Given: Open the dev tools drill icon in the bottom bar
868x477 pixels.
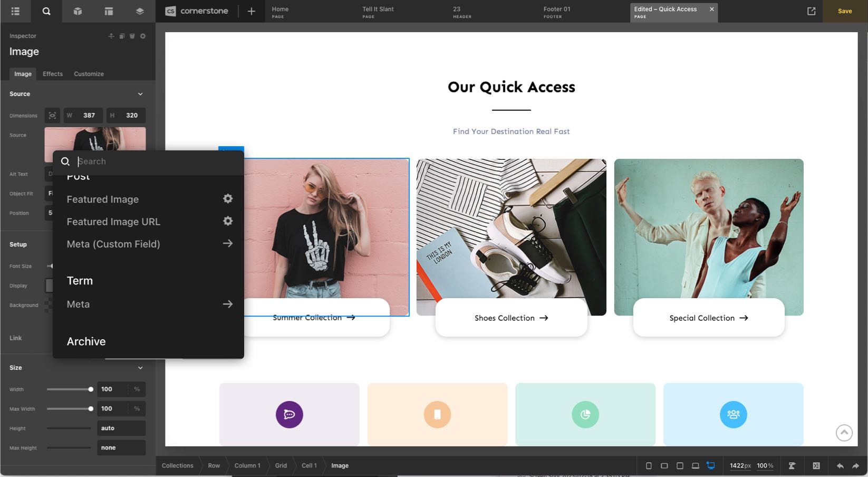Looking at the screenshot, I should pyautogui.click(x=792, y=466).
